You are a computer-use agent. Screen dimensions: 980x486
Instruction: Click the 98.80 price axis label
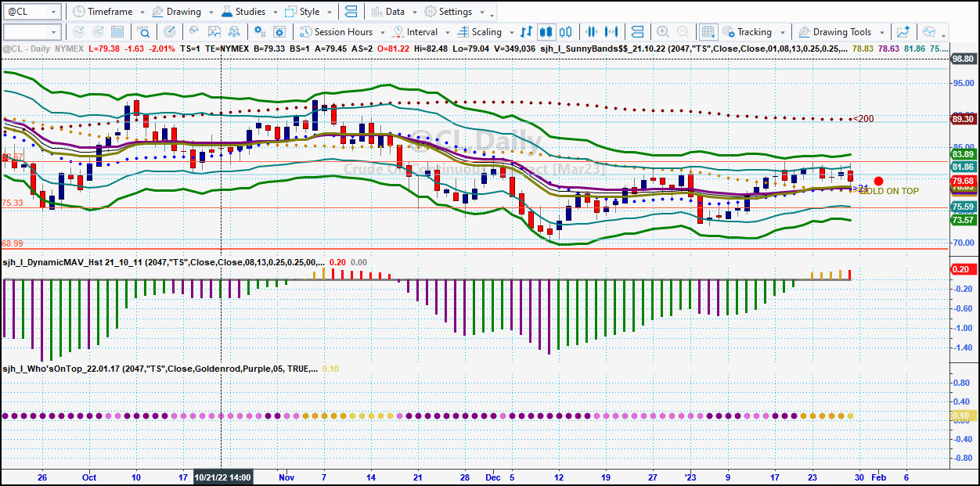pos(963,59)
